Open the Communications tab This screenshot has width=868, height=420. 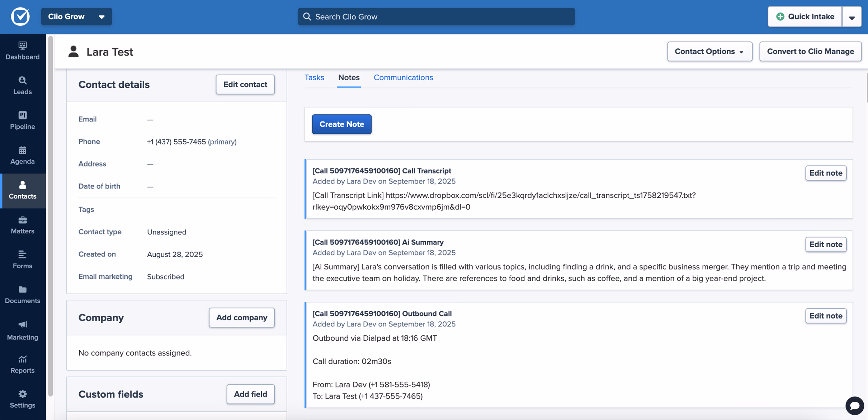[x=403, y=77]
